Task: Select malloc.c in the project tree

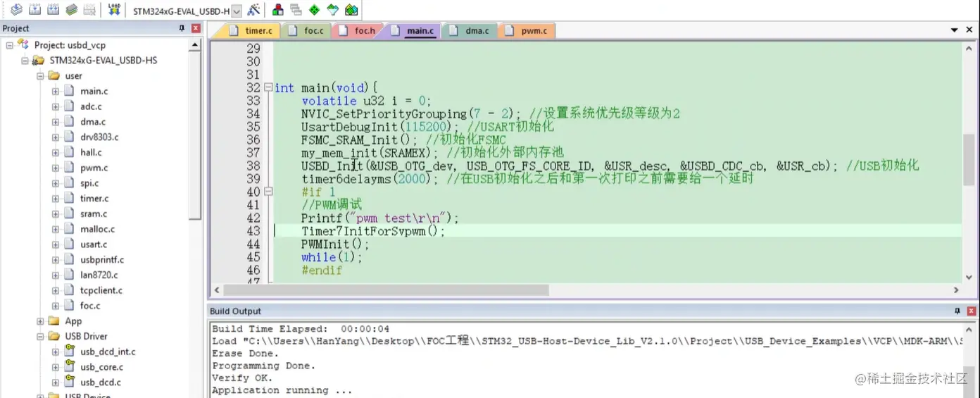Action: pos(97,229)
